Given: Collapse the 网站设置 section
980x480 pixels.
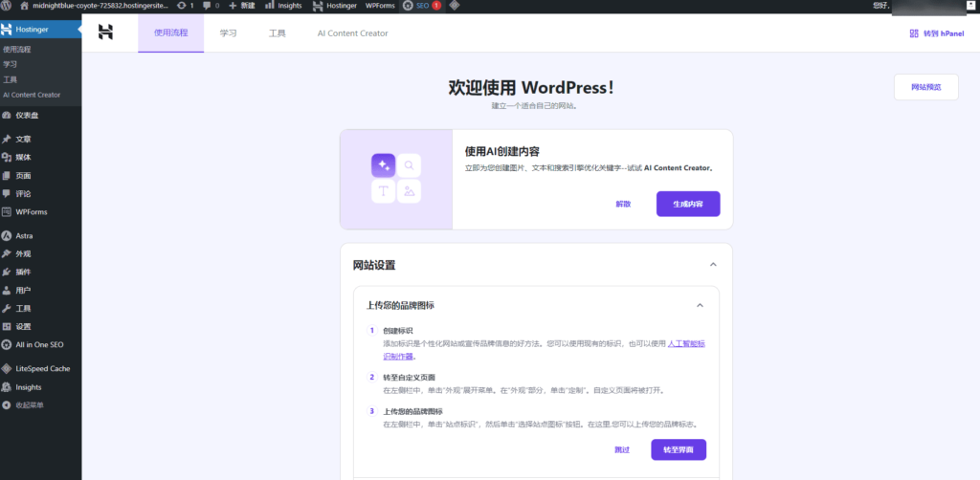Looking at the screenshot, I should tap(713, 265).
